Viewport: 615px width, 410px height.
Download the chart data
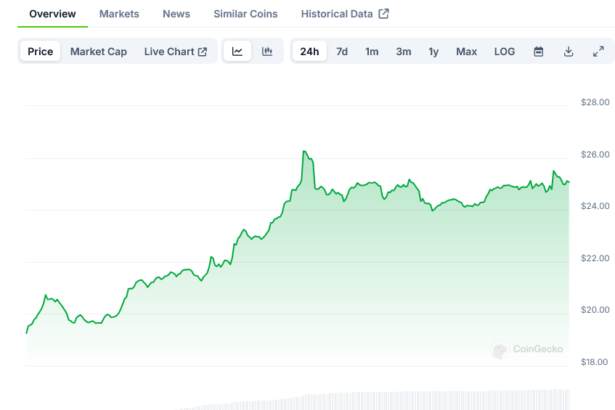568,51
